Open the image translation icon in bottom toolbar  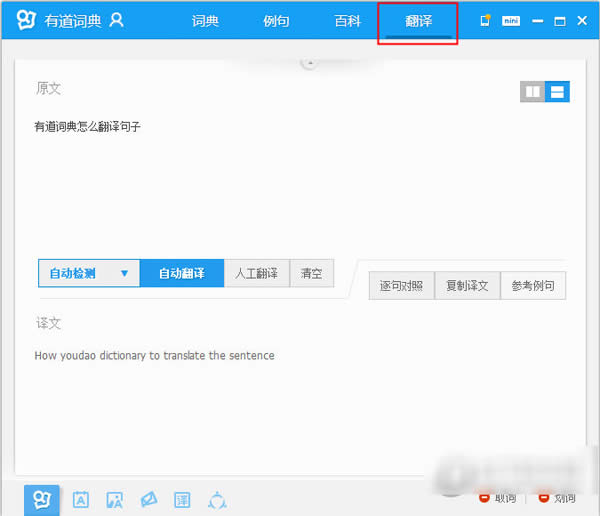(114, 500)
